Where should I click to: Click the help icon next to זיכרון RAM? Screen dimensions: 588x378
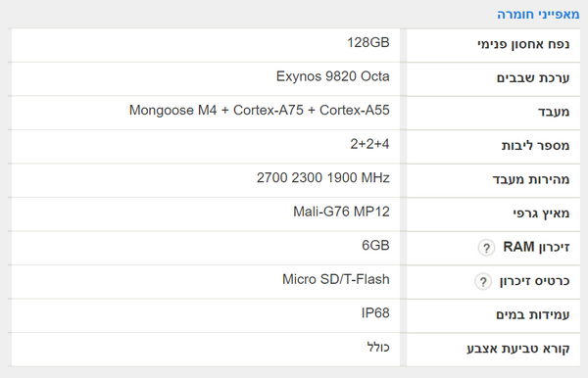pyautogui.click(x=486, y=248)
